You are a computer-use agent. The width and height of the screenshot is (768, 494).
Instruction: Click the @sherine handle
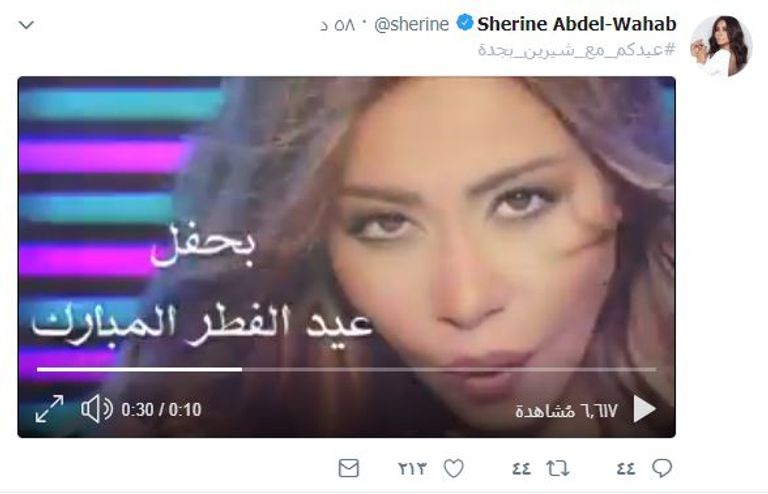[411, 24]
